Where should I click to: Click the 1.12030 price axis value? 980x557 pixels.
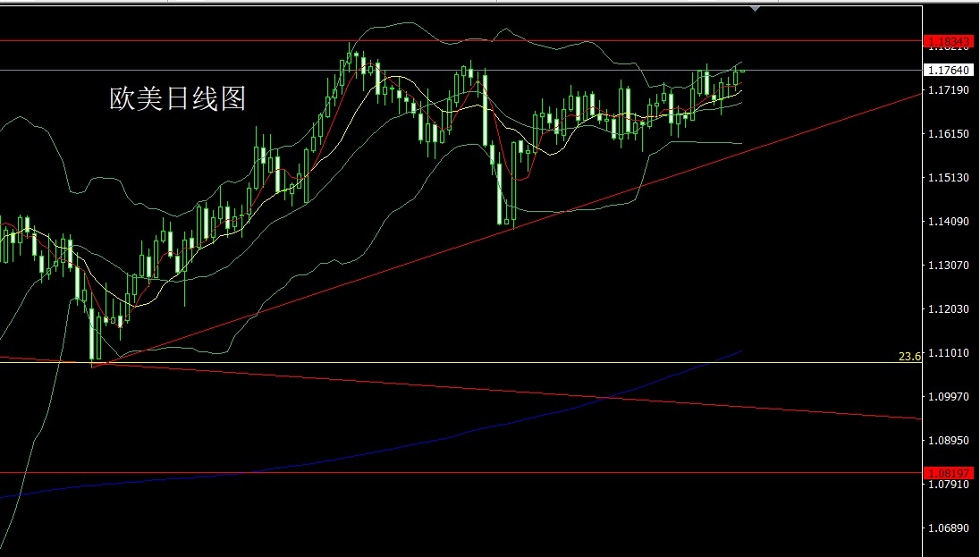tap(948, 308)
